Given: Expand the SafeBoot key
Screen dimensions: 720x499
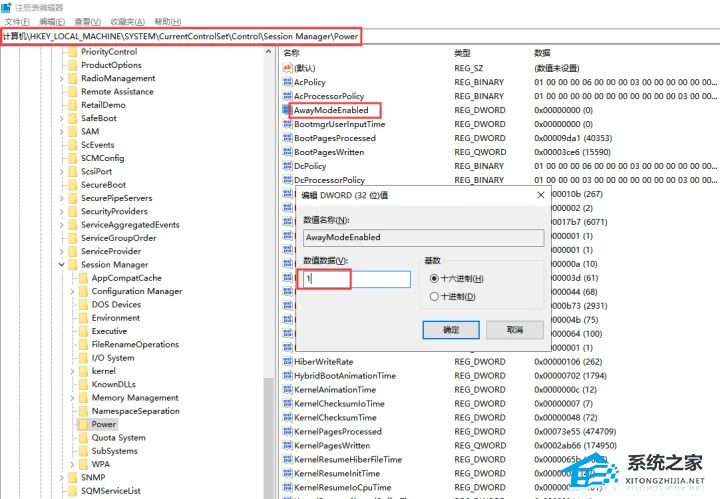Looking at the screenshot, I should click(62, 118).
